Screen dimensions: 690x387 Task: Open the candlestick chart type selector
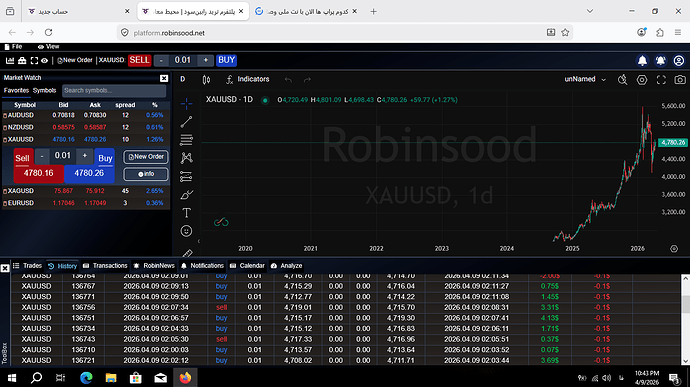206,80
